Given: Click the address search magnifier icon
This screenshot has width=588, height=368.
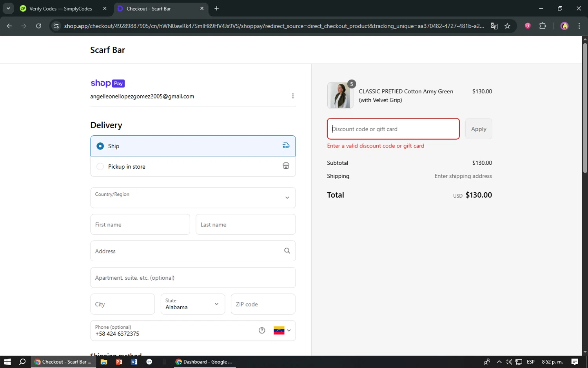Looking at the screenshot, I should pyautogui.click(x=287, y=251).
